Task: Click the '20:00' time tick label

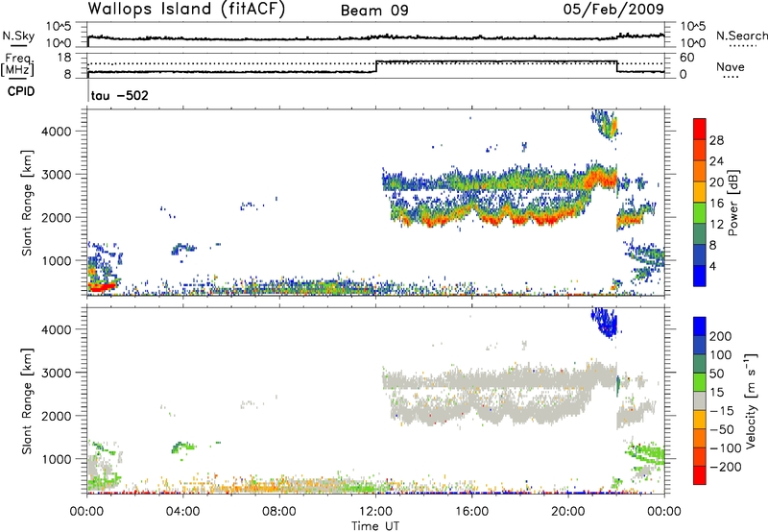Action: (567, 512)
